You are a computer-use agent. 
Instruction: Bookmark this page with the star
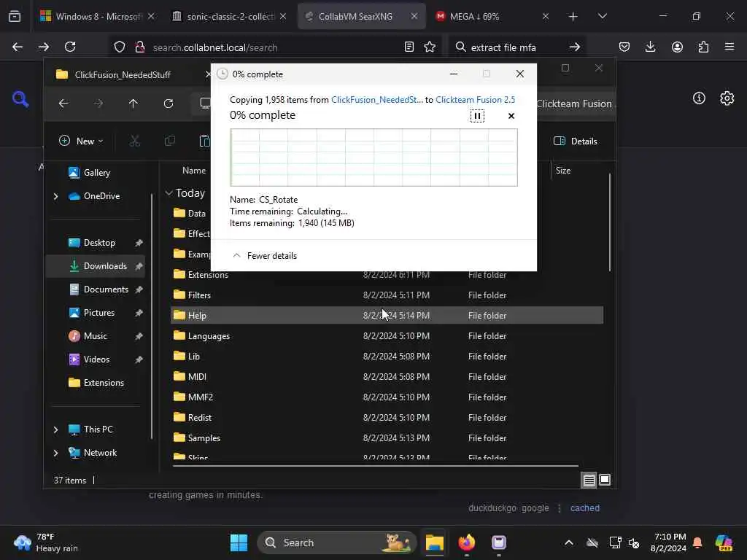coord(430,47)
